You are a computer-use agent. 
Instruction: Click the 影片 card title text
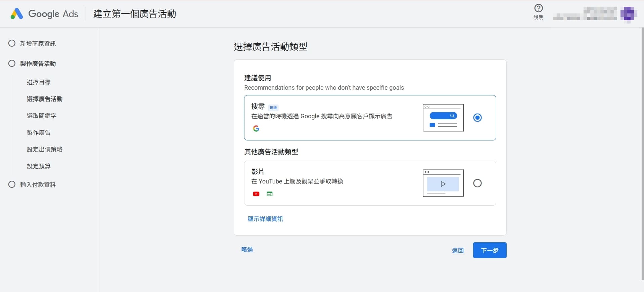tap(258, 171)
